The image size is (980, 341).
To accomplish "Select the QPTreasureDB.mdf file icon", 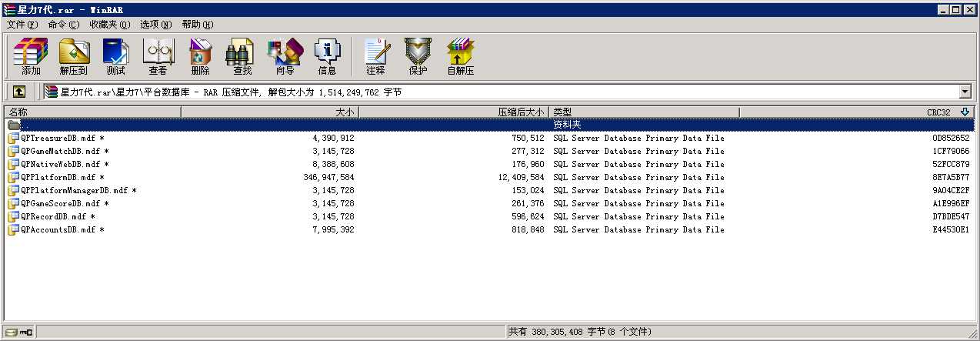I will [14, 138].
